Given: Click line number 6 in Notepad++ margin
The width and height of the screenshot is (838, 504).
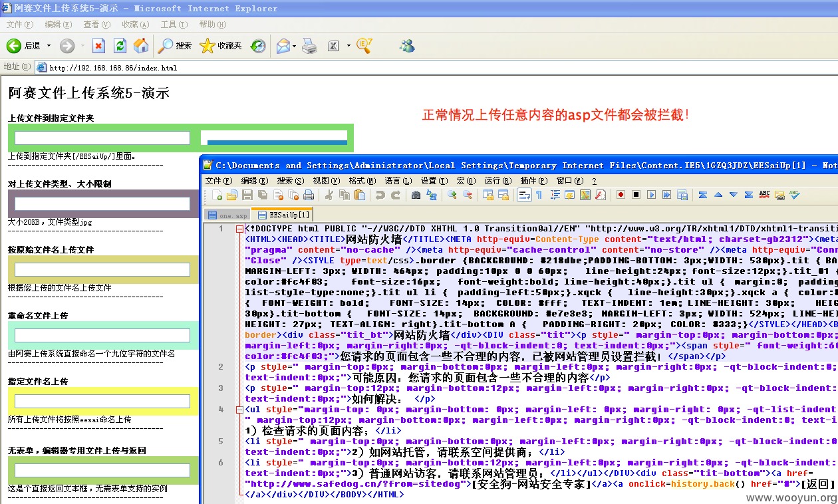Looking at the screenshot, I should coord(221,463).
